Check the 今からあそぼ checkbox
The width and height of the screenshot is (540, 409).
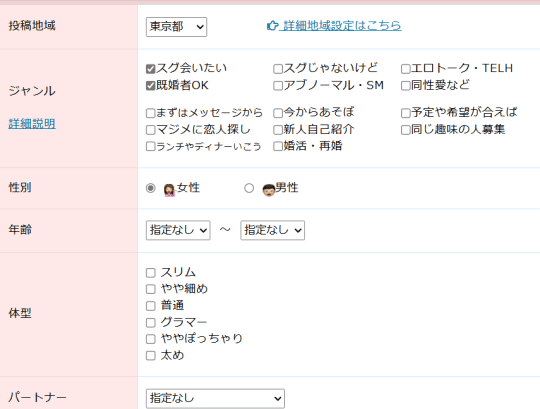(x=278, y=113)
